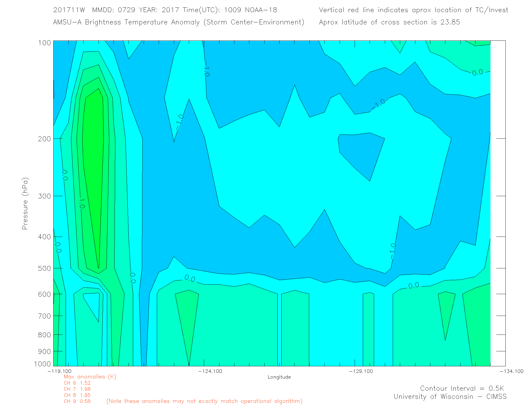Viewport: 532px width, 407px height.
Task: Click the 200 pressure axis label
Action: pos(44,139)
